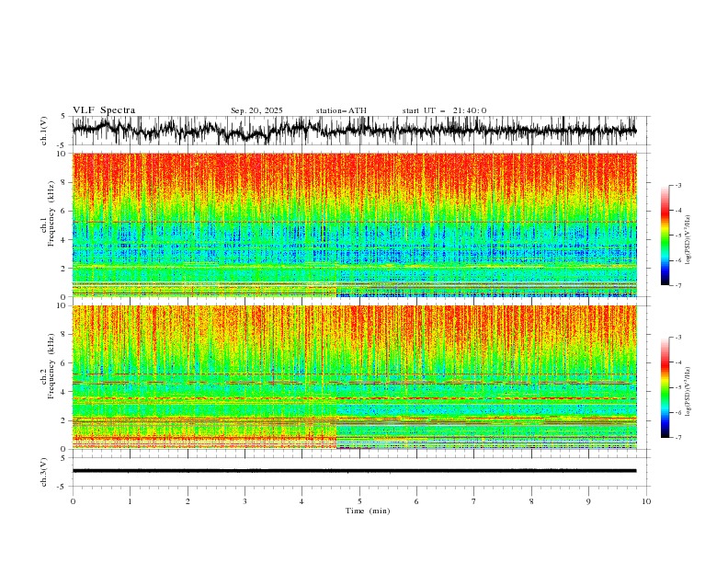Click time-axis tick label "3"
The height and width of the screenshot is (563, 728).
point(245,501)
